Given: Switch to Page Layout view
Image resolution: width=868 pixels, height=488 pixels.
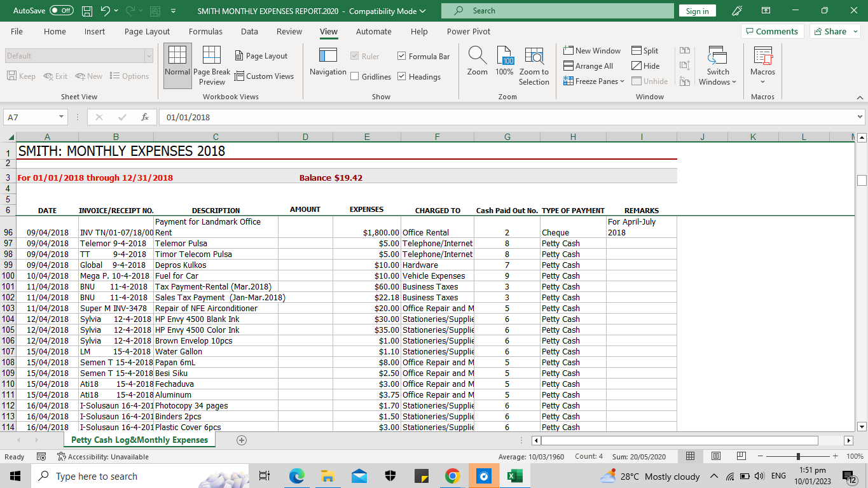Looking at the screenshot, I should pos(261,56).
